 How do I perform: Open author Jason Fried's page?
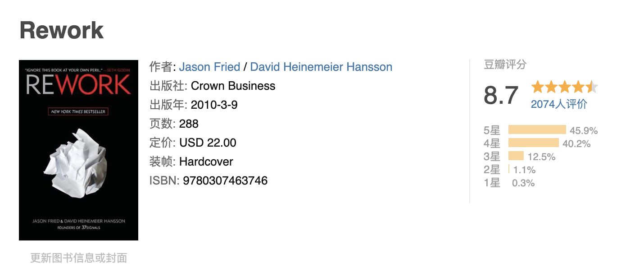point(209,67)
